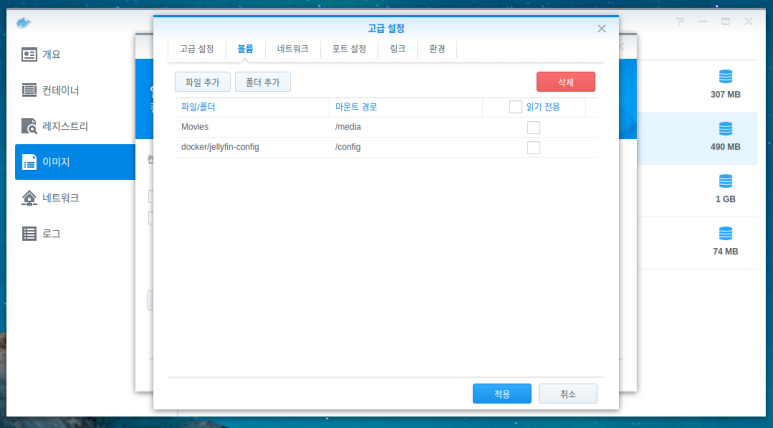Select the 컨테이너 container sidebar icon
This screenshot has height=428, width=773.
(x=29, y=90)
